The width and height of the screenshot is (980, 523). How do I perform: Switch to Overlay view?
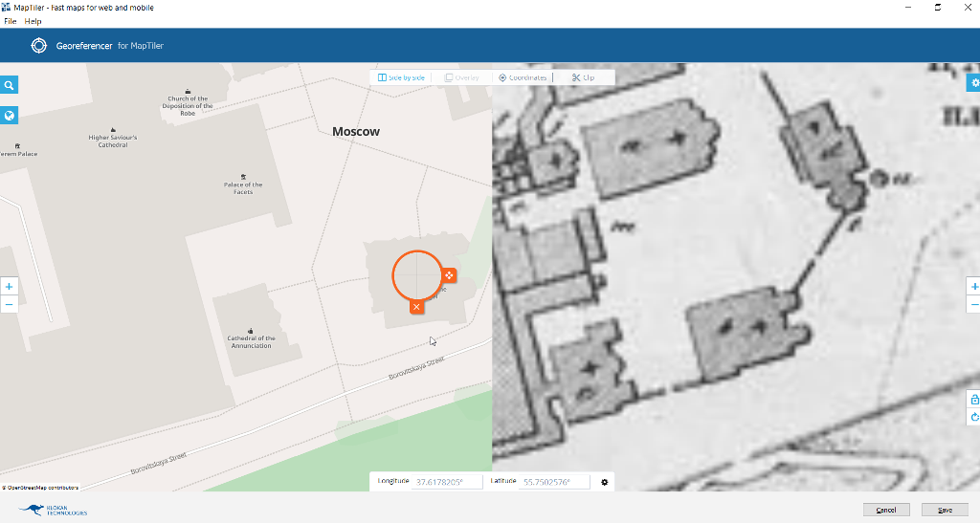coord(461,77)
